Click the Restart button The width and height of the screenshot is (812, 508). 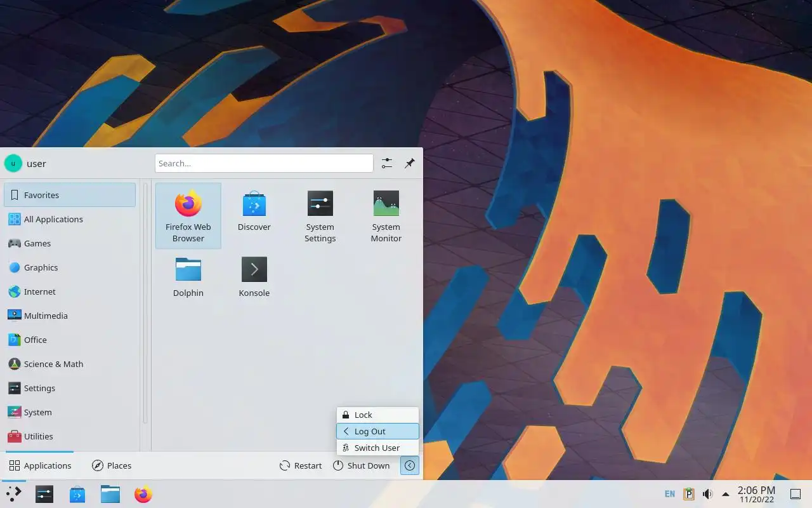(x=301, y=465)
